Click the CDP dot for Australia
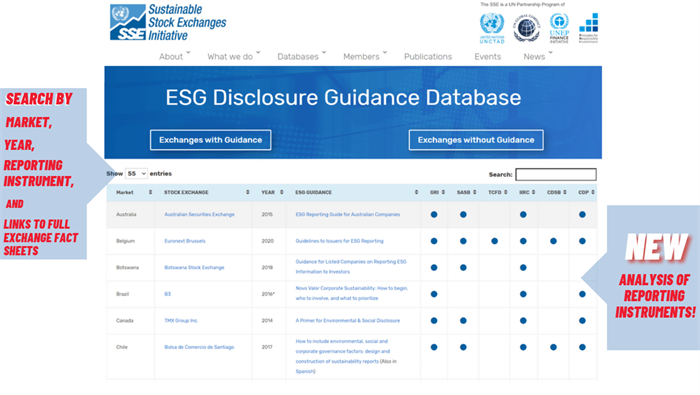The image size is (700, 395). (582, 215)
